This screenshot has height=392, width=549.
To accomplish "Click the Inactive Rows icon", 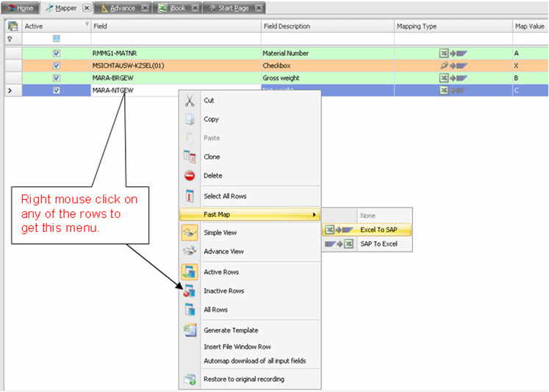I will pyautogui.click(x=189, y=291).
